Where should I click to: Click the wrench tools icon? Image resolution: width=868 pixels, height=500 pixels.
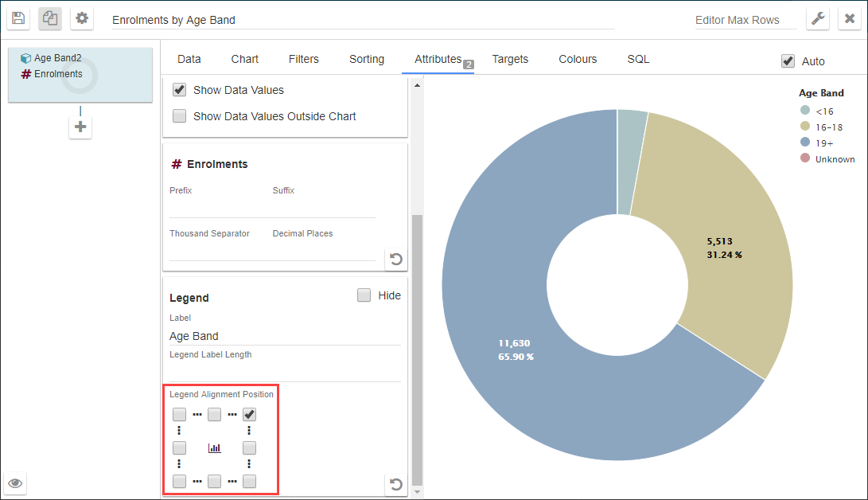pos(818,19)
